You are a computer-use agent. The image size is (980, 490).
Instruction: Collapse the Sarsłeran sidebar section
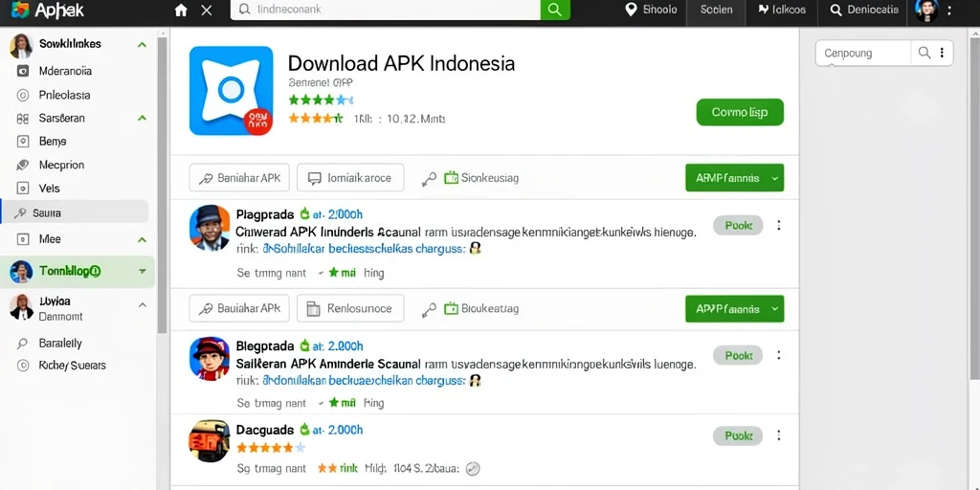142,118
